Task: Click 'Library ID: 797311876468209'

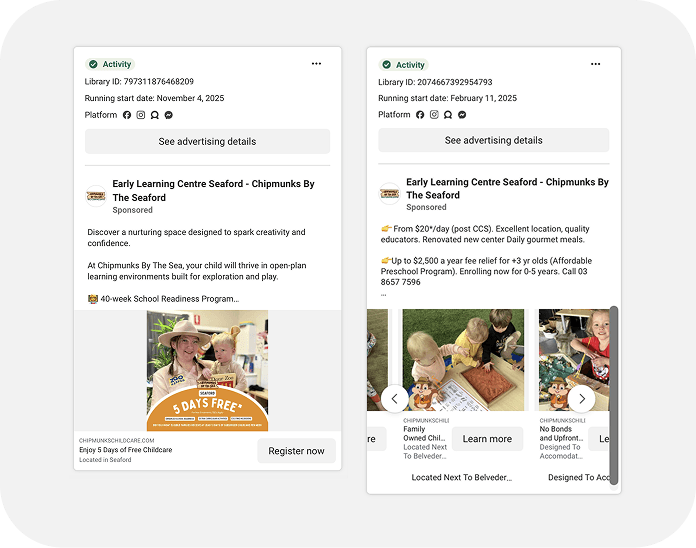Action: coord(139,82)
